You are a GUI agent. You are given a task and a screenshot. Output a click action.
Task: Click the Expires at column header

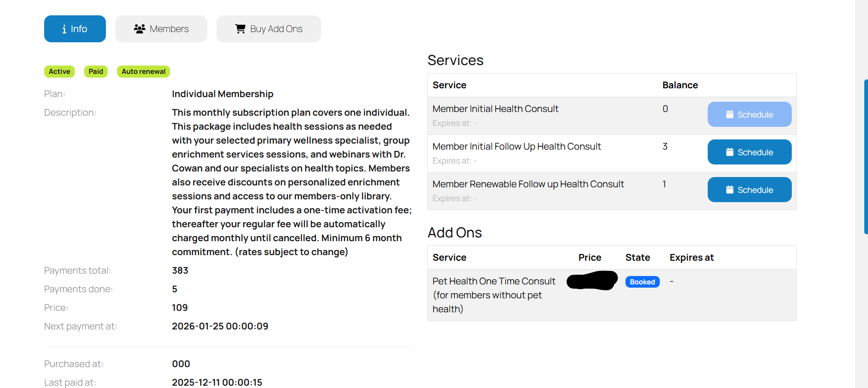pyautogui.click(x=691, y=257)
